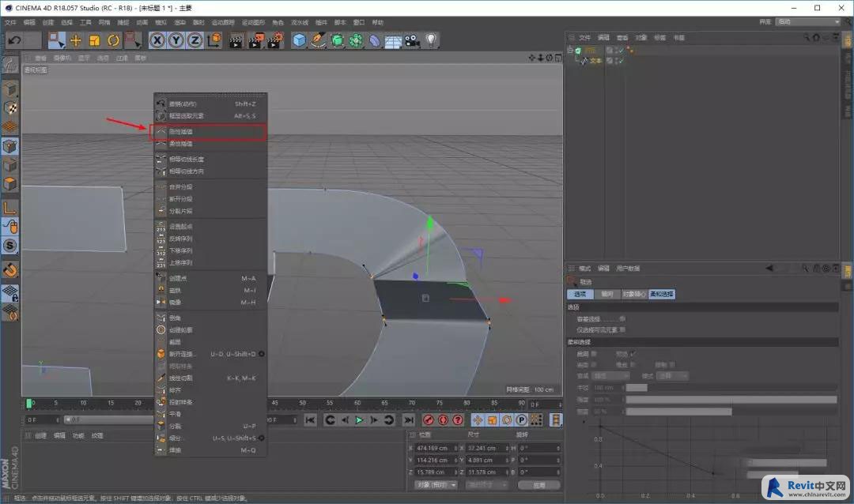Switch to polygons mode in left palette
The height and width of the screenshot is (504, 854).
coord(10,184)
